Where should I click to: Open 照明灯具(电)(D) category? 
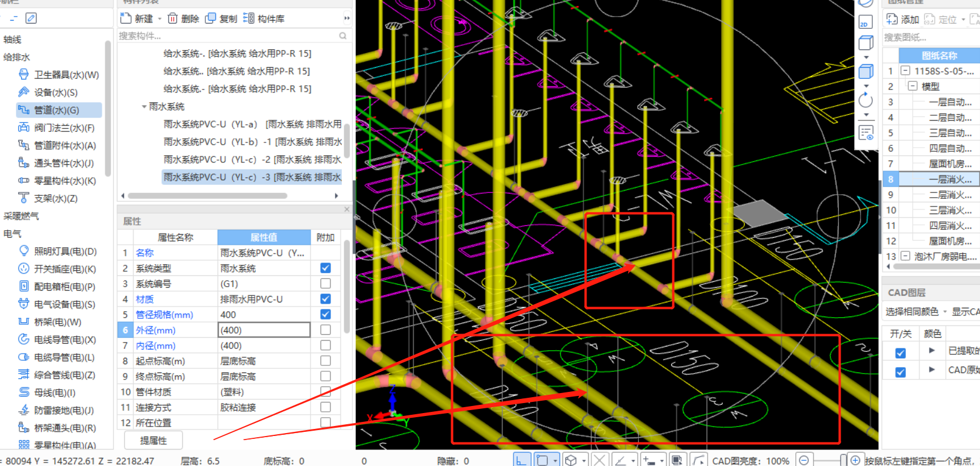click(x=59, y=251)
